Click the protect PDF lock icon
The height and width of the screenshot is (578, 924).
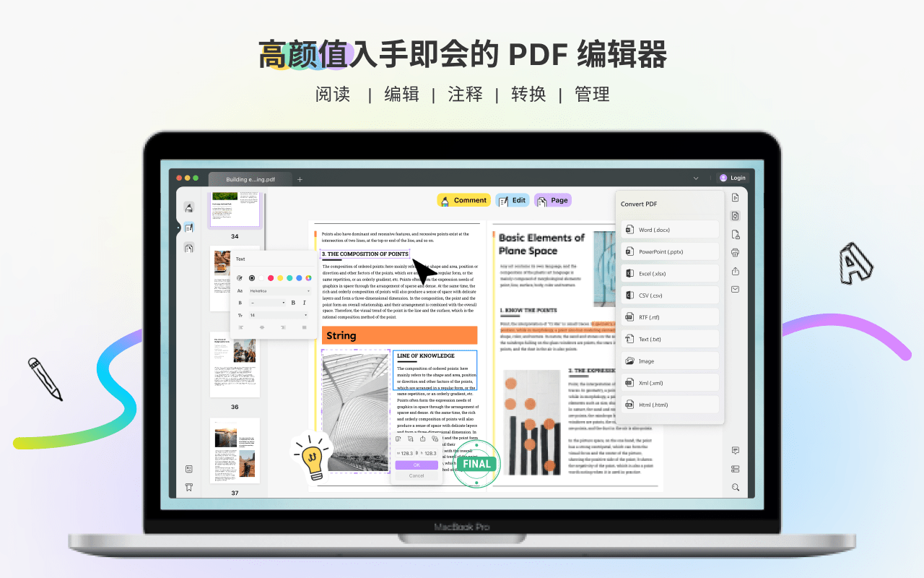coord(735,234)
